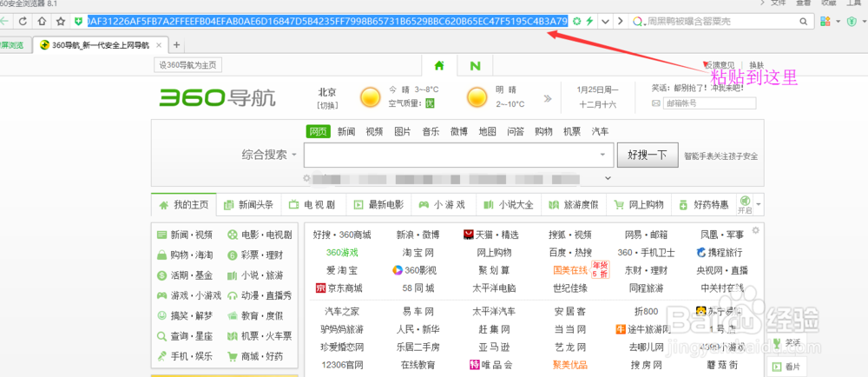Image resolution: width=868 pixels, height=377 pixels.
Task: Click the 途牛旅游网 link
Action: coord(642,329)
